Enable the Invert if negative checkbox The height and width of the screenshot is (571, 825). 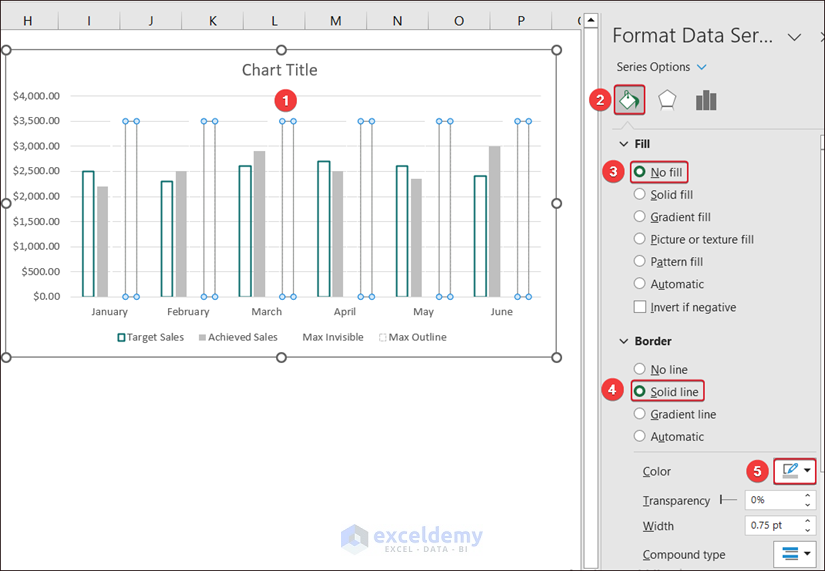click(x=640, y=307)
